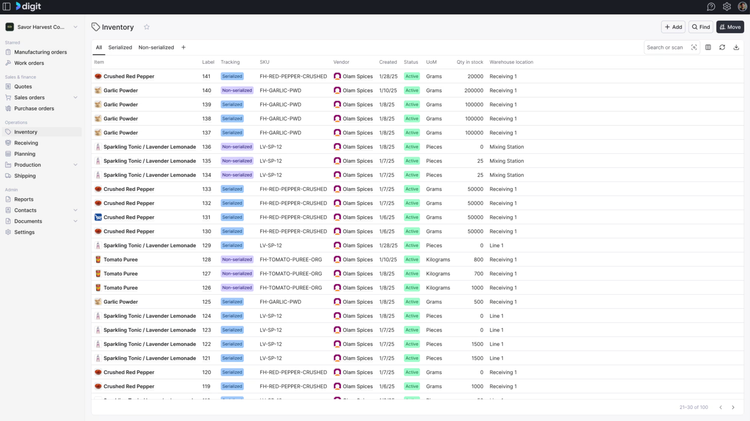Refresh the inventory table
The height and width of the screenshot is (421, 750).
click(x=722, y=47)
